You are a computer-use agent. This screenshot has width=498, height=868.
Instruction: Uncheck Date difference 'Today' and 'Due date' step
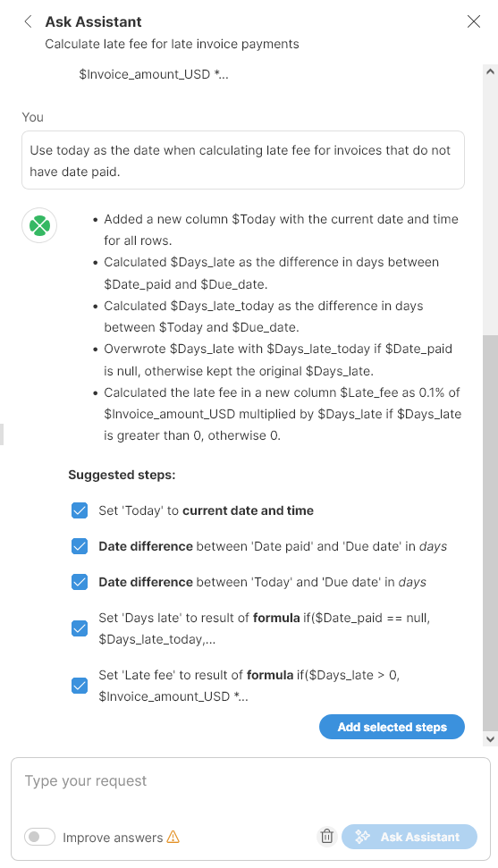pos(80,582)
